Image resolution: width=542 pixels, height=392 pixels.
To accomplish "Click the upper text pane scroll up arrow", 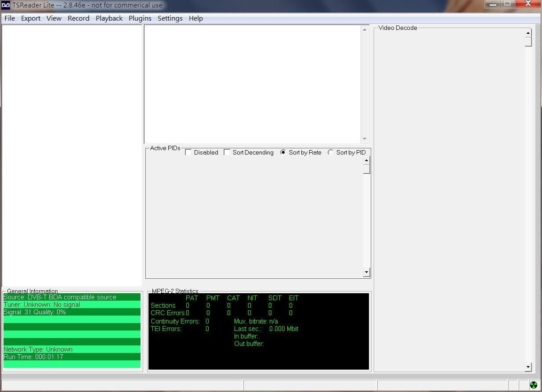I will click(x=365, y=30).
